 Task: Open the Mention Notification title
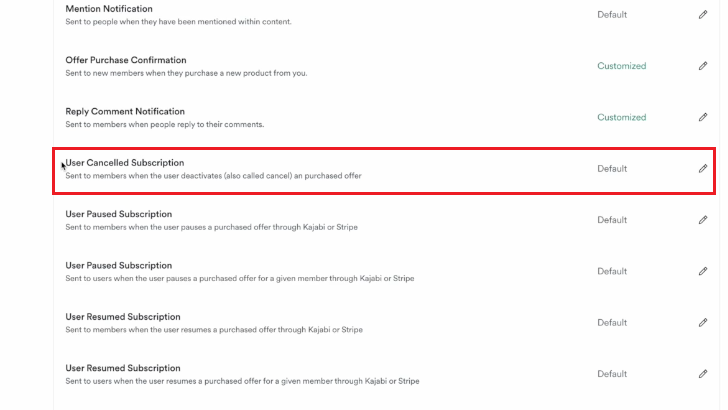[109, 9]
